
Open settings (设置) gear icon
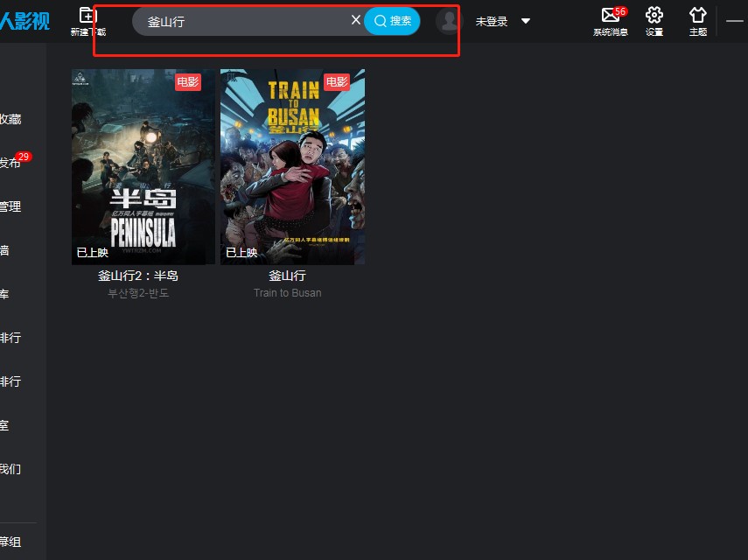654,22
